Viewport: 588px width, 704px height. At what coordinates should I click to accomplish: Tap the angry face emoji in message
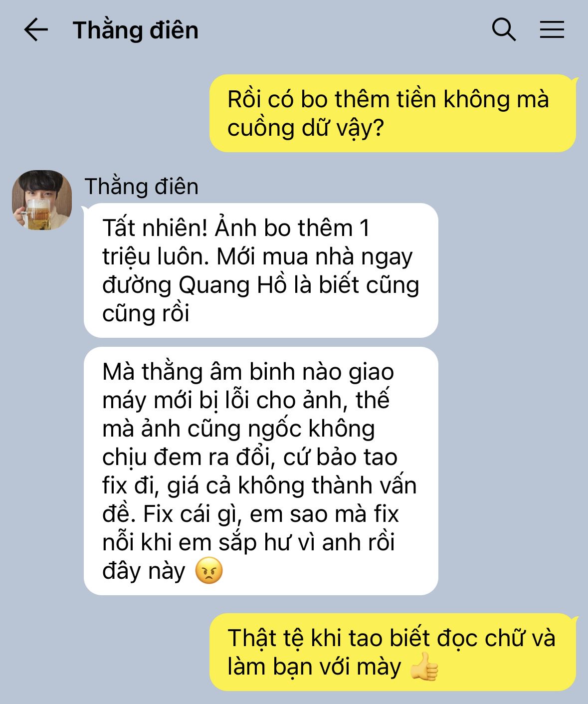[208, 570]
